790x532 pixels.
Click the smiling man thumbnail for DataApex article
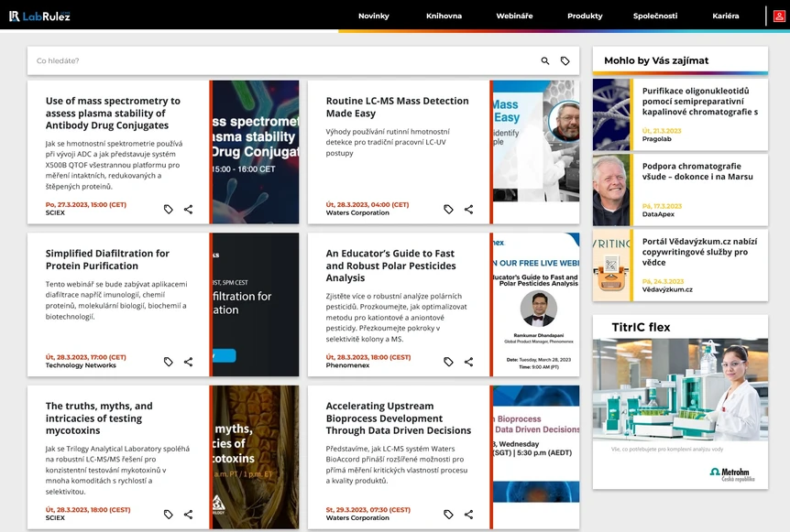click(x=611, y=190)
